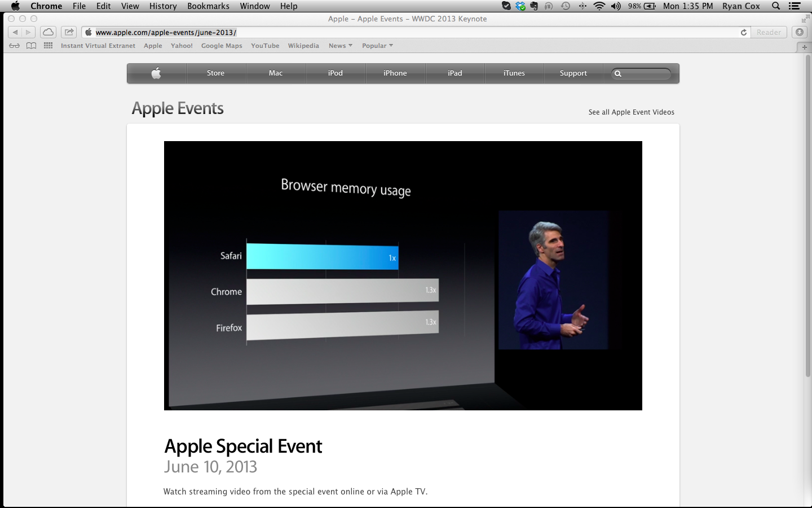Enter full screen with arrows icon
This screenshot has width=812, height=508.
(x=805, y=19)
